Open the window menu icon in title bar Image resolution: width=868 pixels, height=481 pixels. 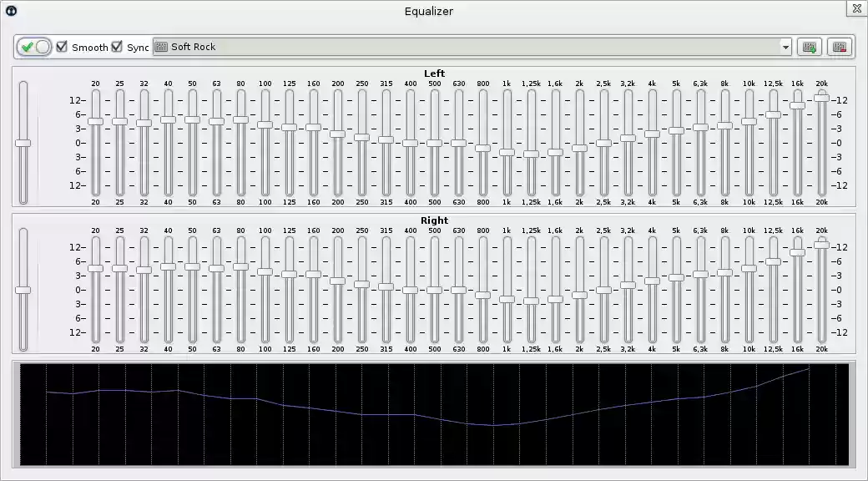pyautogui.click(x=12, y=11)
